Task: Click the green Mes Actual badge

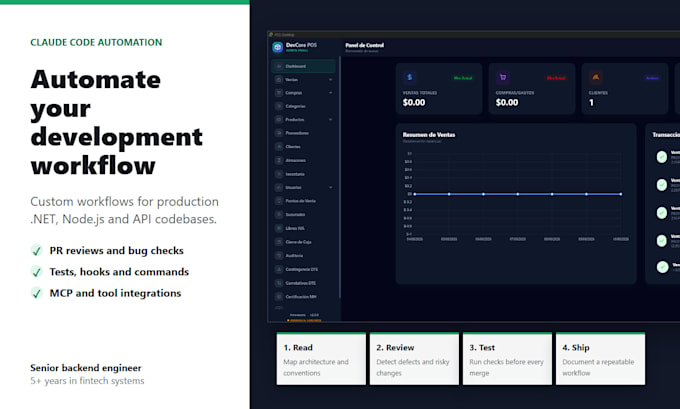Action: pyautogui.click(x=463, y=78)
